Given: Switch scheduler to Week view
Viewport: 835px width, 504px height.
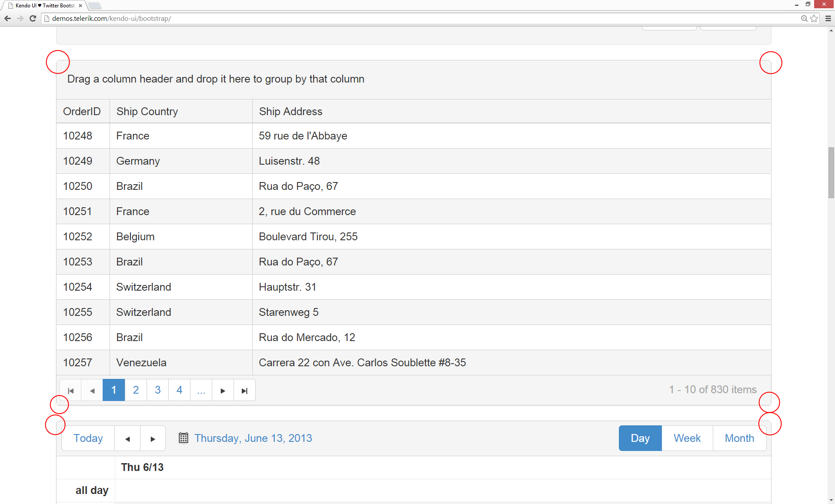Looking at the screenshot, I should click(687, 438).
